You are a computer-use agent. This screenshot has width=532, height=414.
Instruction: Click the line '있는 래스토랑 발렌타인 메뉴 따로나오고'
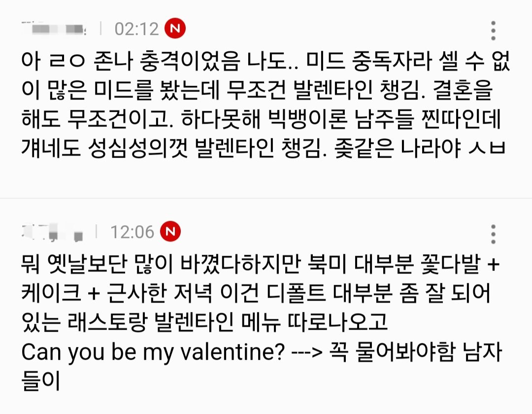pos(205,323)
